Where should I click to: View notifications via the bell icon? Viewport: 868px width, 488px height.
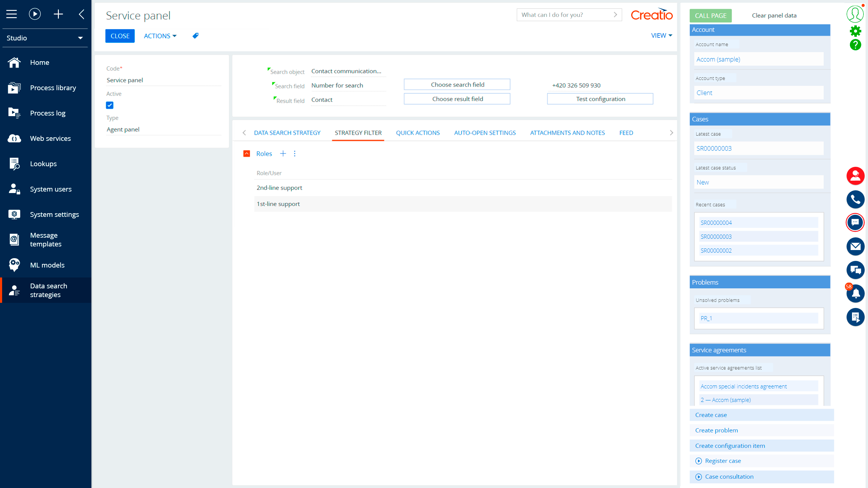pyautogui.click(x=855, y=293)
